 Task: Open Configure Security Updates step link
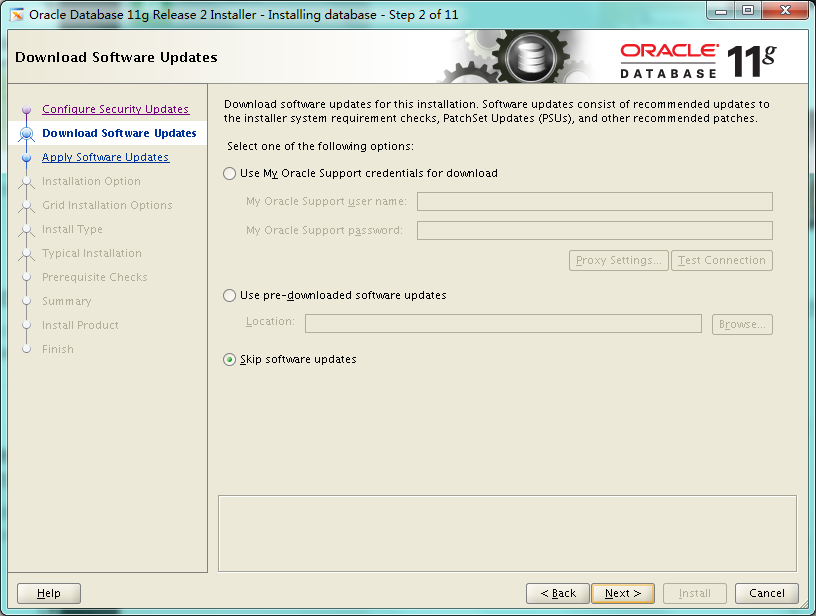coord(116,109)
